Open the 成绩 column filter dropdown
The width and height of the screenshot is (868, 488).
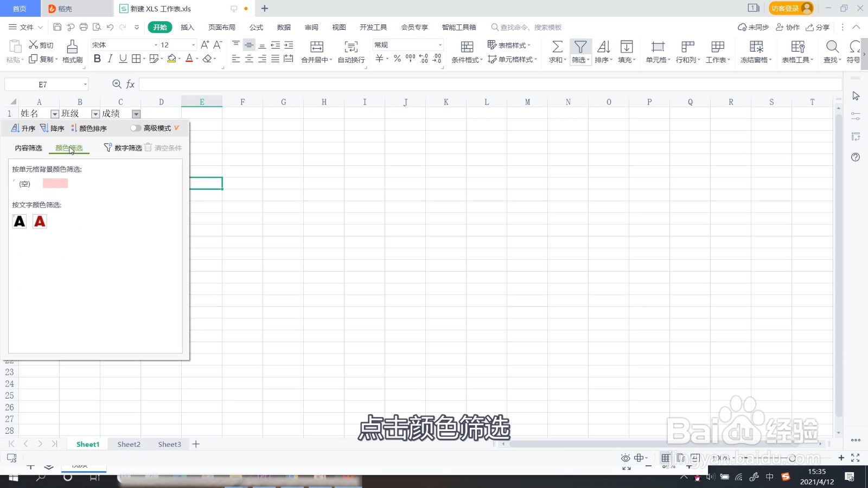click(136, 114)
